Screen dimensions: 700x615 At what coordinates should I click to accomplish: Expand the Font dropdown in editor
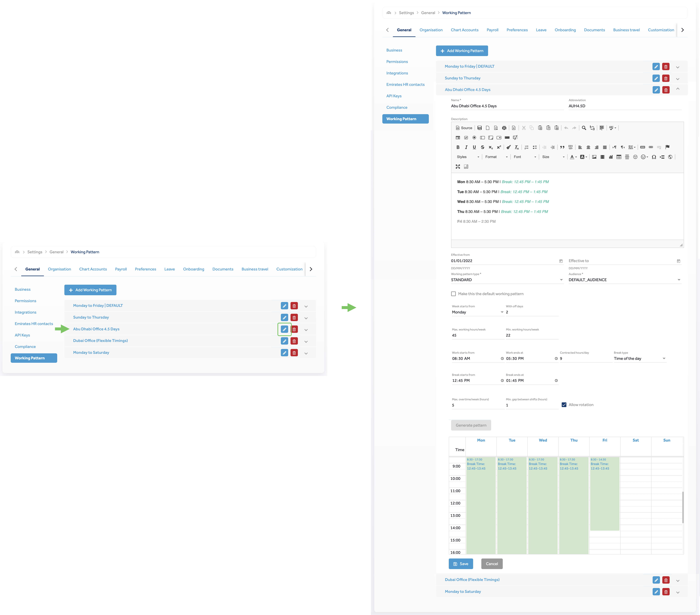[x=525, y=157]
